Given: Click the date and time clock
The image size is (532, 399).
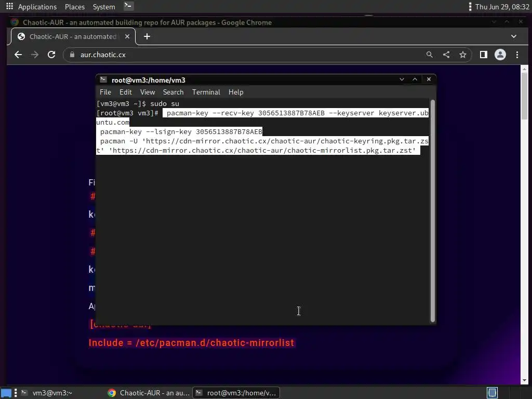Looking at the screenshot, I should pos(502,7).
